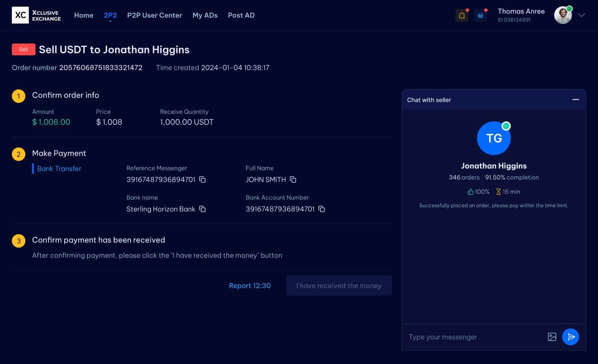Send a chat message with the send icon

coord(571,337)
